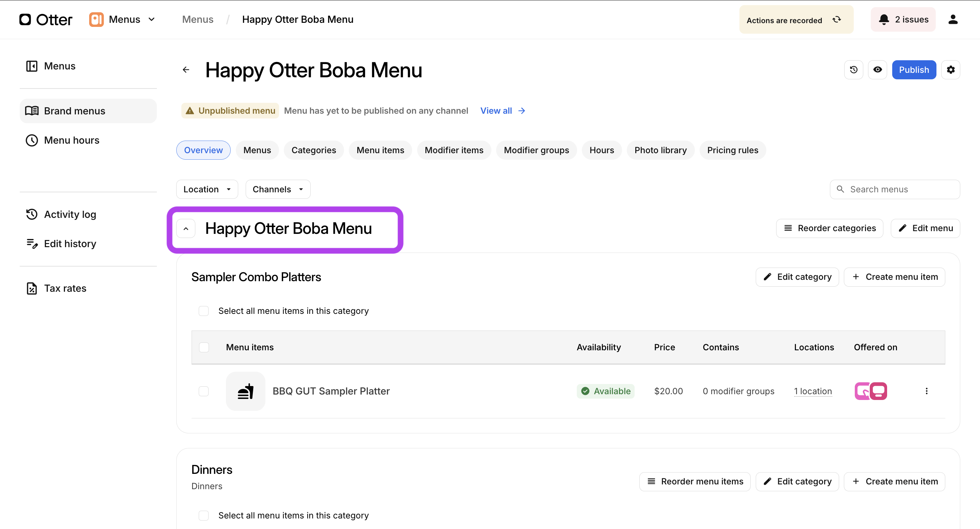Image resolution: width=980 pixels, height=529 pixels.
Task: Click the pencil icon on Edit menu
Action: point(902,228)
